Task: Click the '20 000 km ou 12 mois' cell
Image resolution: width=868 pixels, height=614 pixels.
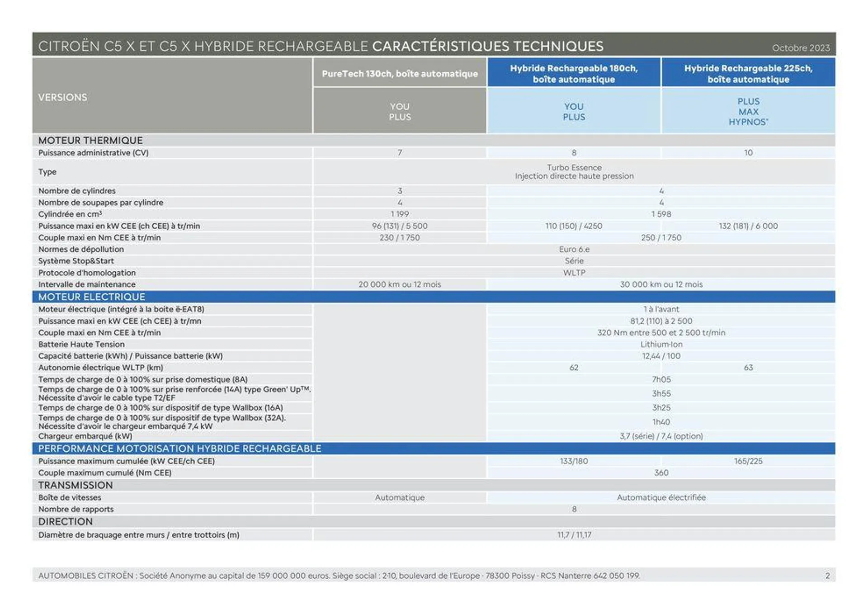Action: [x=400, y=284]
